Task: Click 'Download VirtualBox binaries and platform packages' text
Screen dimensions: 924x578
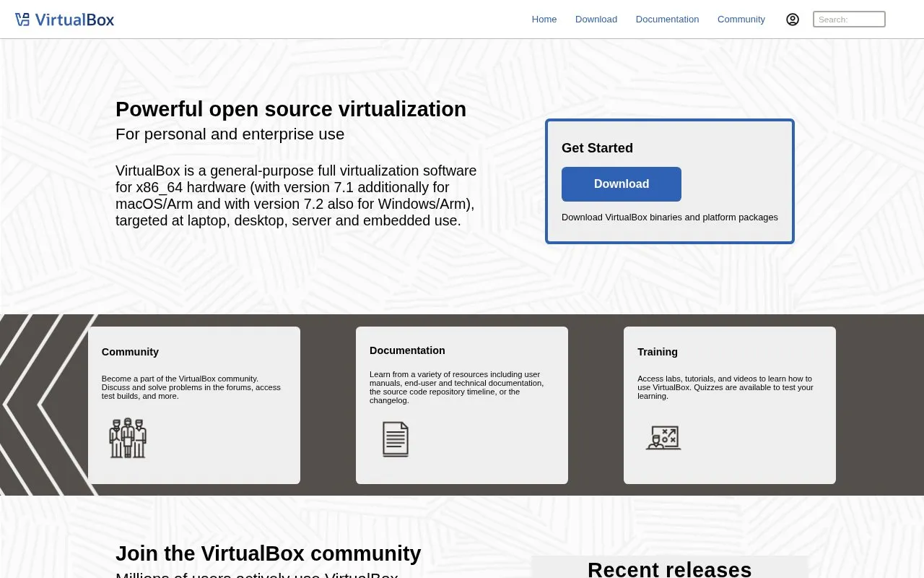Action: [670, 217]
